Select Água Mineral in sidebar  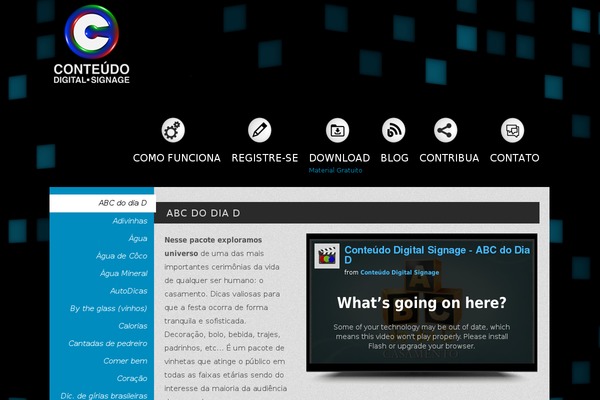[x=124, y=273]
